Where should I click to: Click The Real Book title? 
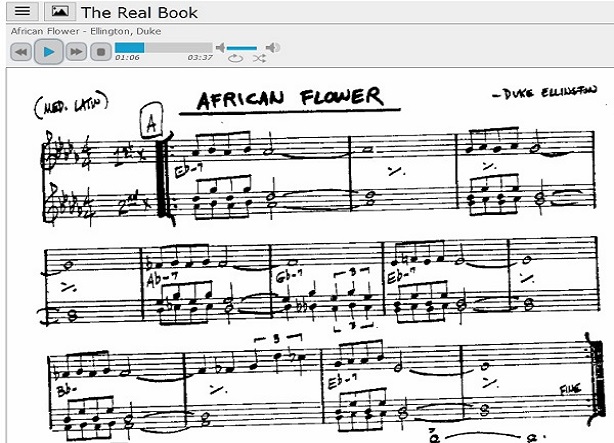pyautogui.click(x=139, y=13)
